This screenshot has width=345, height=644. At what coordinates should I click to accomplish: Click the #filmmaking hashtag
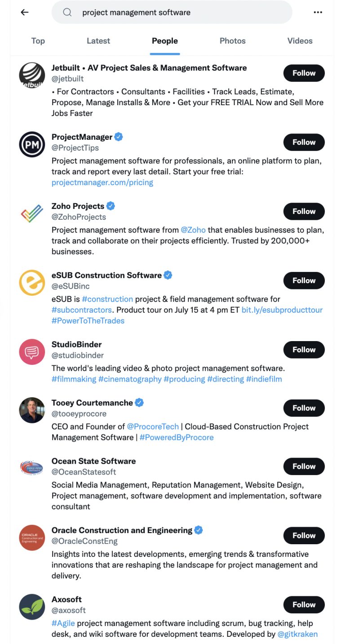tap(75, 379)
